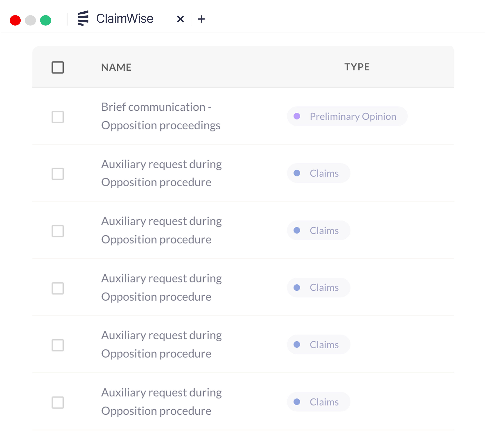Check the third Auxiliary request row checkbox

[x=58, y=288]
